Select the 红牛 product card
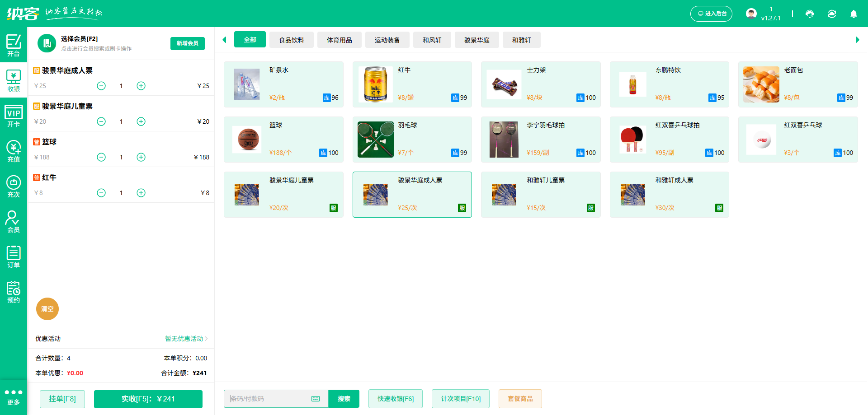 [x=412, y=84]
